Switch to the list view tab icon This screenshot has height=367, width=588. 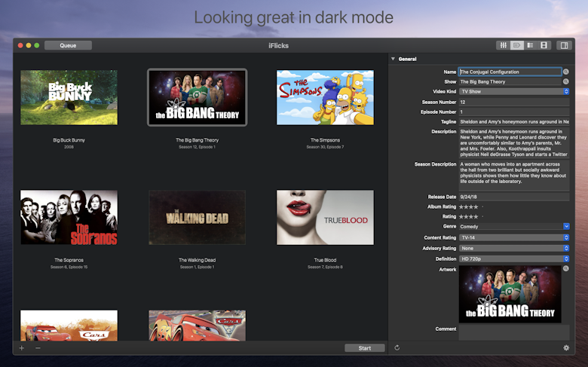530,45
